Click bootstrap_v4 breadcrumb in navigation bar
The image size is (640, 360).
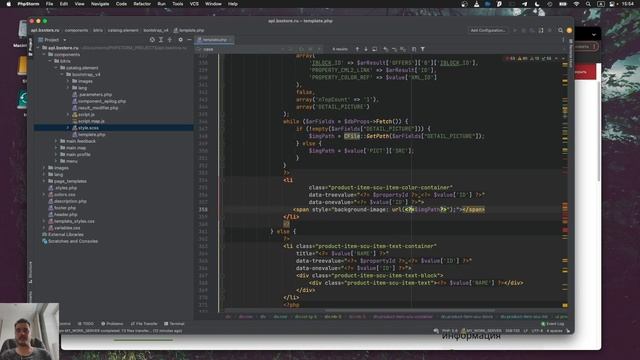(x=156, y=30)
